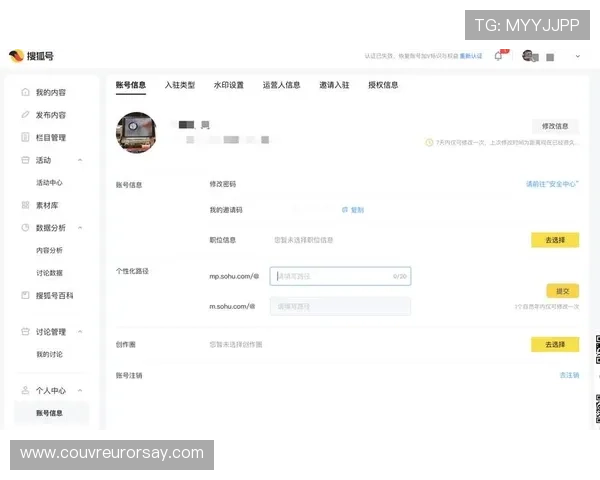Viewport: 600px width, 480px height.
Task: Click 去选择 for 创作圈
Action: tap(555, 344)
